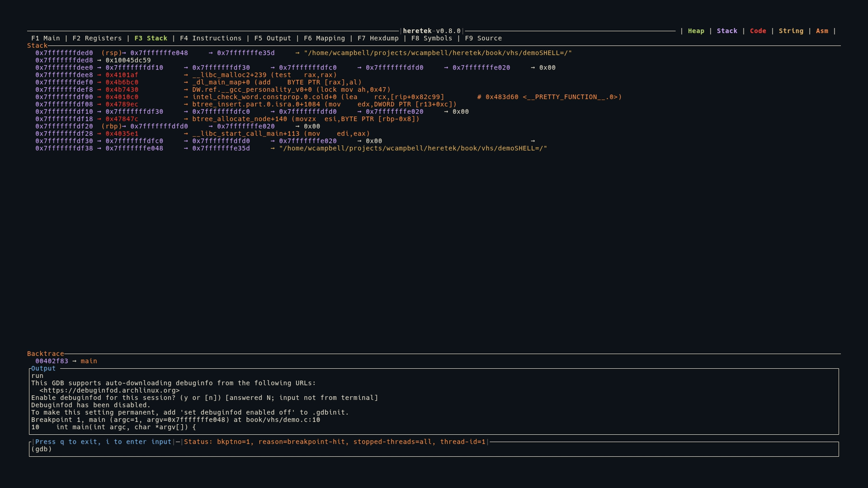Click demoSHELL path string in 0x7fffffffdf38 row

(413, 148)
